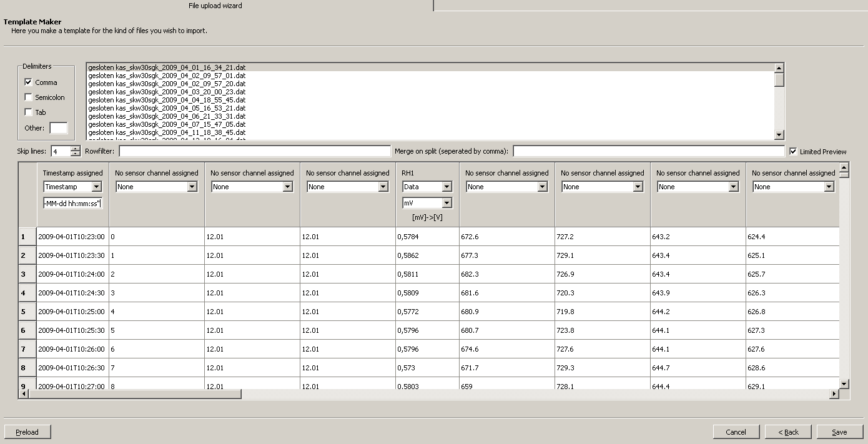Enable the Semicolon delimiter checkbox
Viewport: 868px width, 444px height.
[28, 97]
